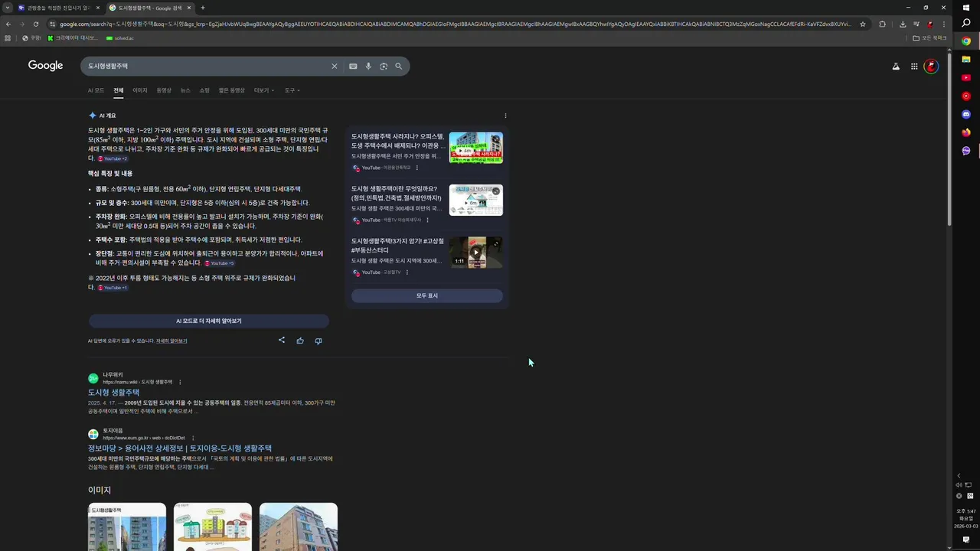Open Discord from the taskbar
This screenshot has width=980, height=551.
(966, 114)
